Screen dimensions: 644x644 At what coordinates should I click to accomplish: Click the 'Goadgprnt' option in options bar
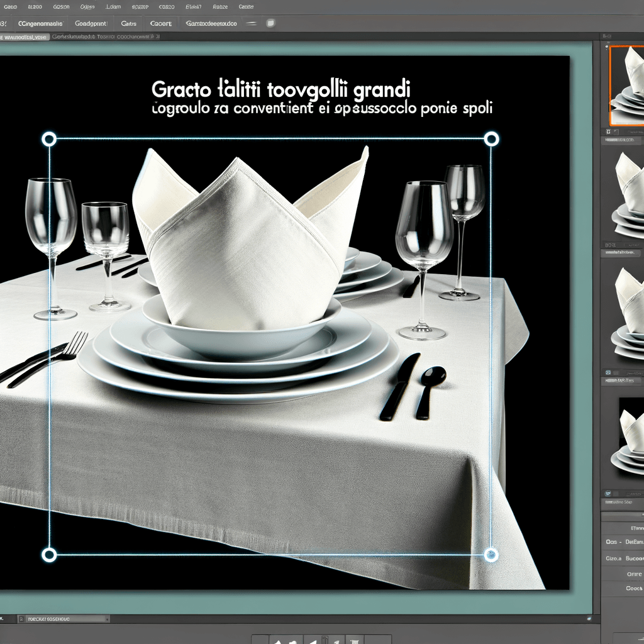pyautogui.click(x=92, y=23)
